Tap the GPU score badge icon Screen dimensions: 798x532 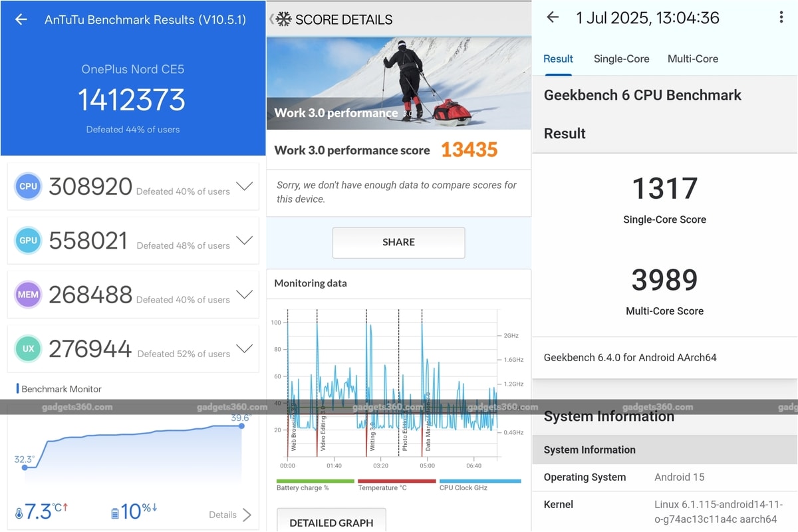[x=28, y=241]
